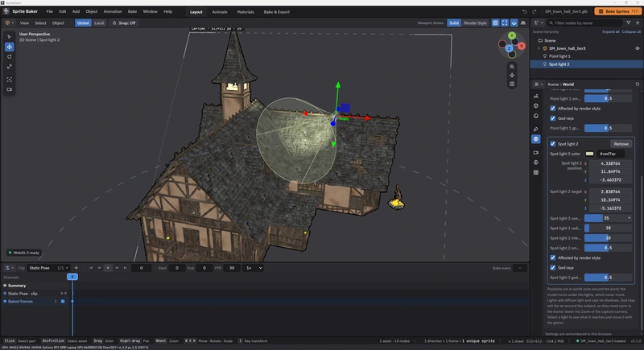Open the Animation menu
The height and width of the screenshot is (350, 644).
pyautogui.click(x=113, y=11)
